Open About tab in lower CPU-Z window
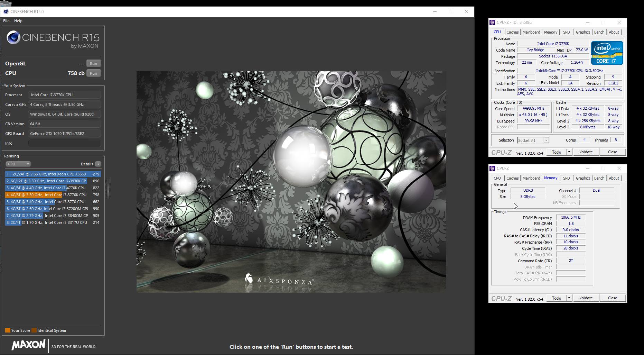This screenshot has width=644, height=355. [614, 178]
